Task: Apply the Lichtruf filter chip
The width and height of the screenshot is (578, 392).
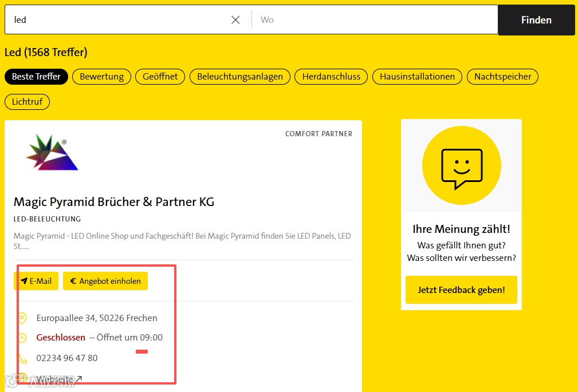Action: (27, 102)
